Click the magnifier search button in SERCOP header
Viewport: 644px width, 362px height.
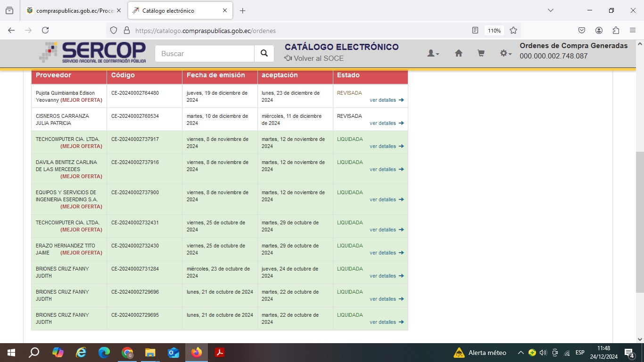pos(264,54)
